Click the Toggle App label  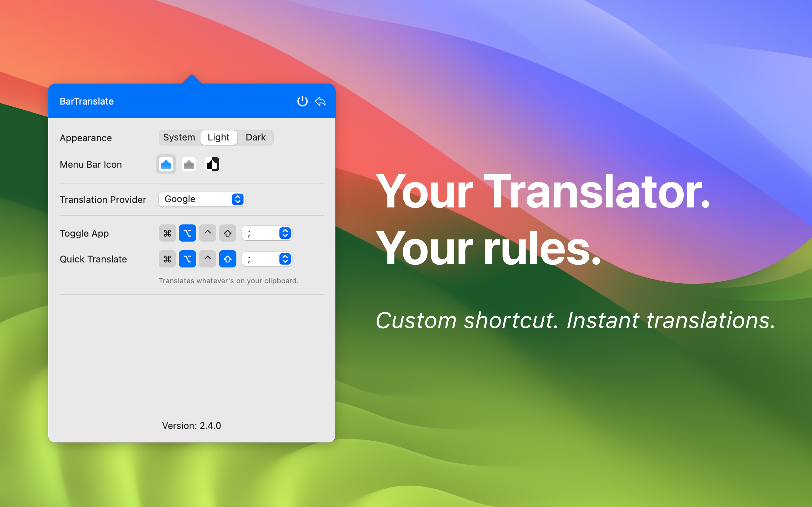coord(84,234)
